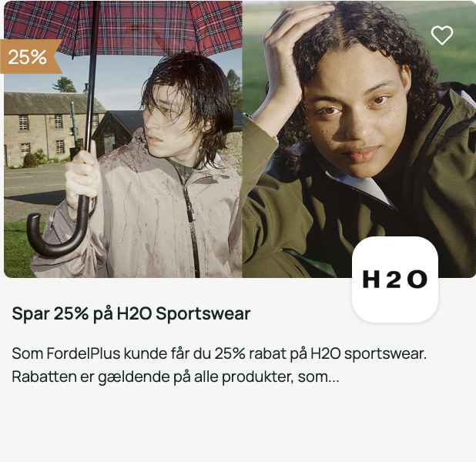Screen dimensions: 476x462
Task: Click the 25% discount ribbon badge
Action: [x=30, y=56]
